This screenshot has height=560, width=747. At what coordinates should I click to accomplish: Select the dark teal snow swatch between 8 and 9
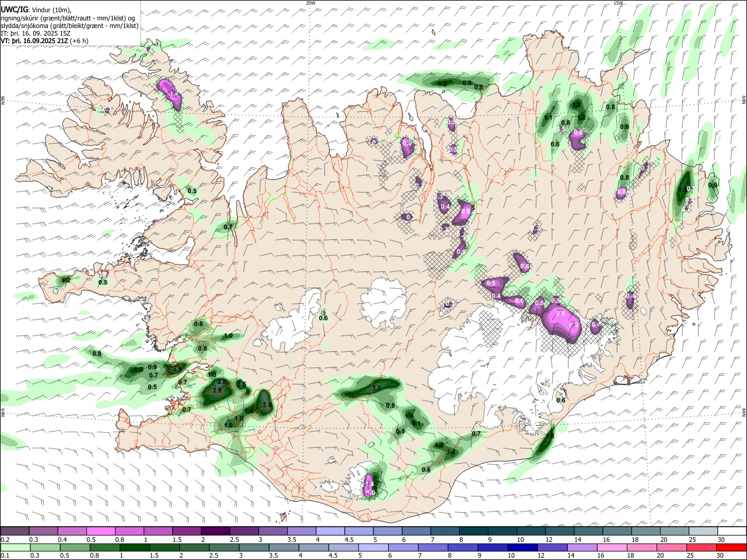(x=473, y=531)
